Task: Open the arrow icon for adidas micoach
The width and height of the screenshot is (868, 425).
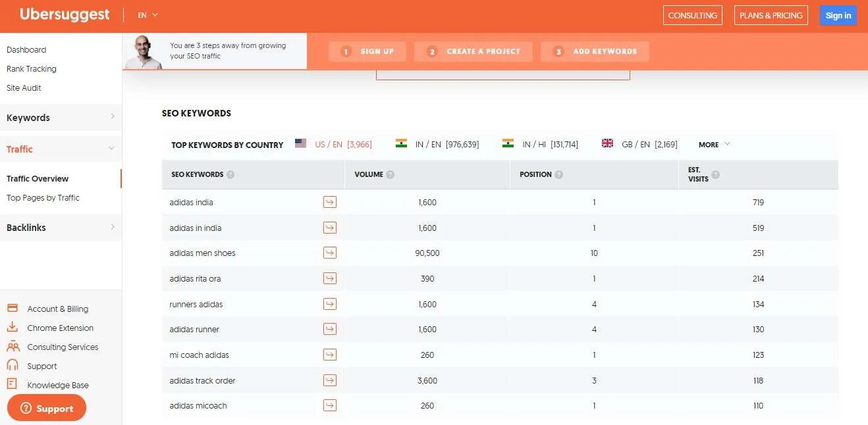Action: click(330, 405)
